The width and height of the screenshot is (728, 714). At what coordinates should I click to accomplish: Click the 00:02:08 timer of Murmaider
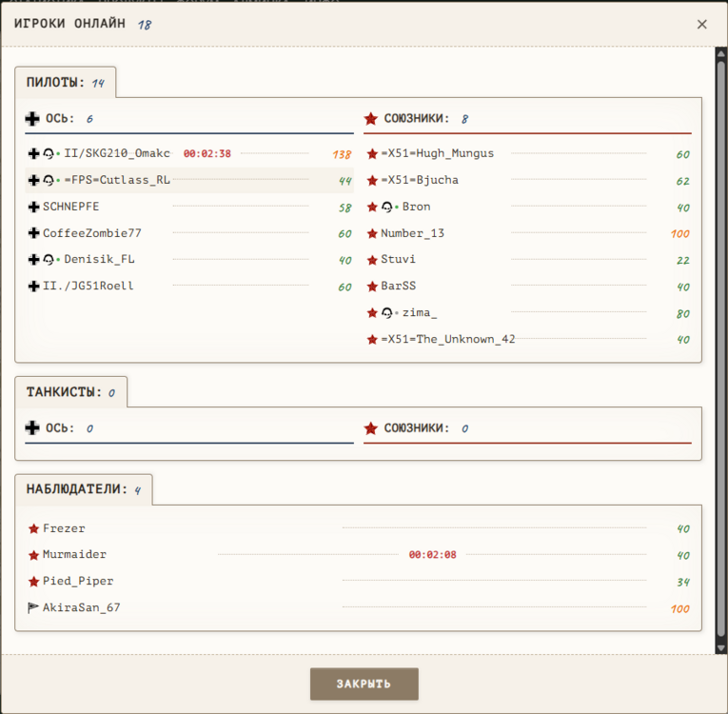coord(433,555)
